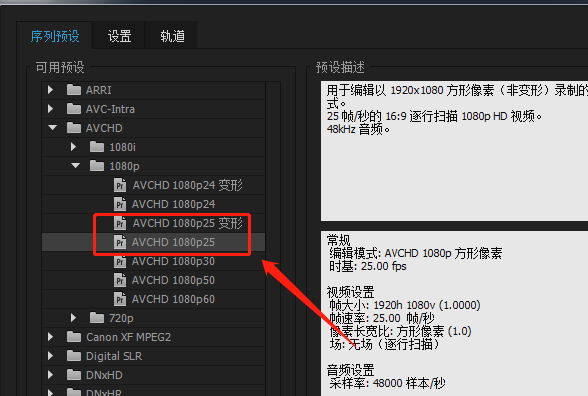Click the presets list vertical scrollbar

coord(273,238)
